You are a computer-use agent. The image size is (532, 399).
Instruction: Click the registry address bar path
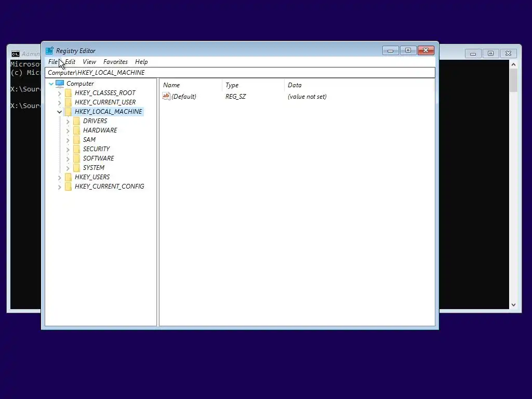point(240,73)
